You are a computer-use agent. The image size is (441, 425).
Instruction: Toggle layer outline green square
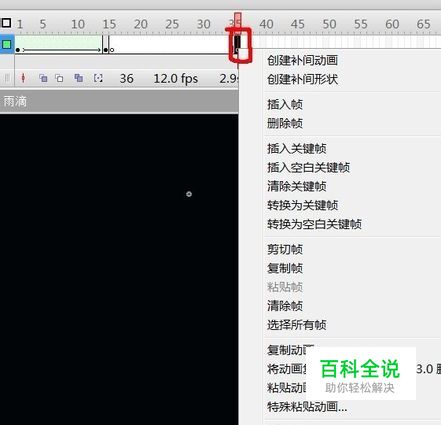(7, 44)
